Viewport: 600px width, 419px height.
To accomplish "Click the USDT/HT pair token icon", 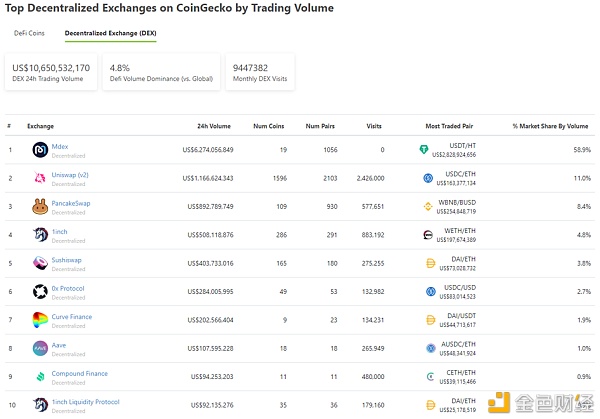I will (x=424, y=150).
